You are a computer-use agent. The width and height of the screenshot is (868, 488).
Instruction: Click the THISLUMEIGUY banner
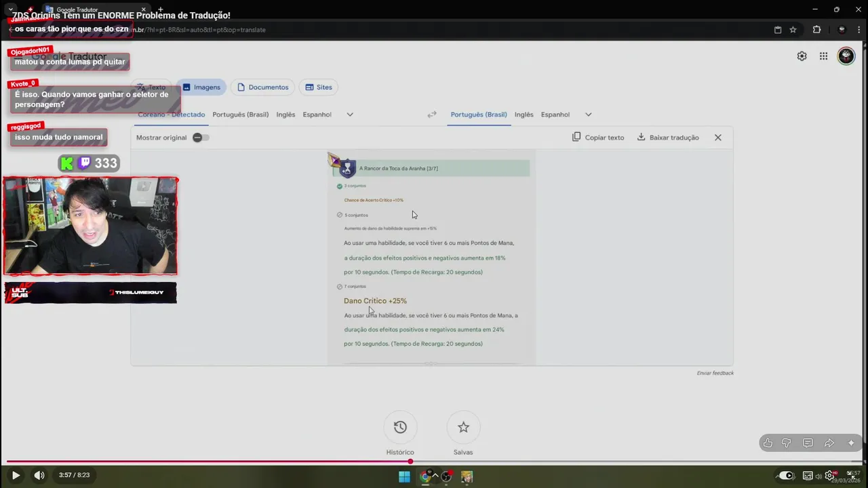coord(90,293)
